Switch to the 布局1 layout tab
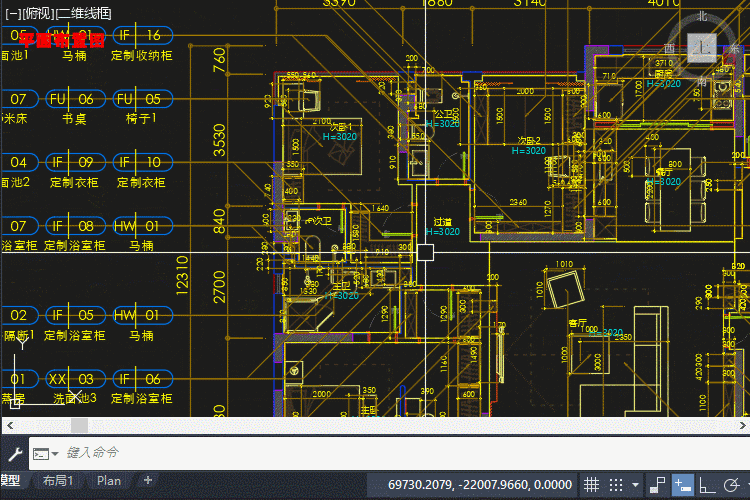Screen dimensions: 750x500 pyautogui.click(x=58, y=481)
